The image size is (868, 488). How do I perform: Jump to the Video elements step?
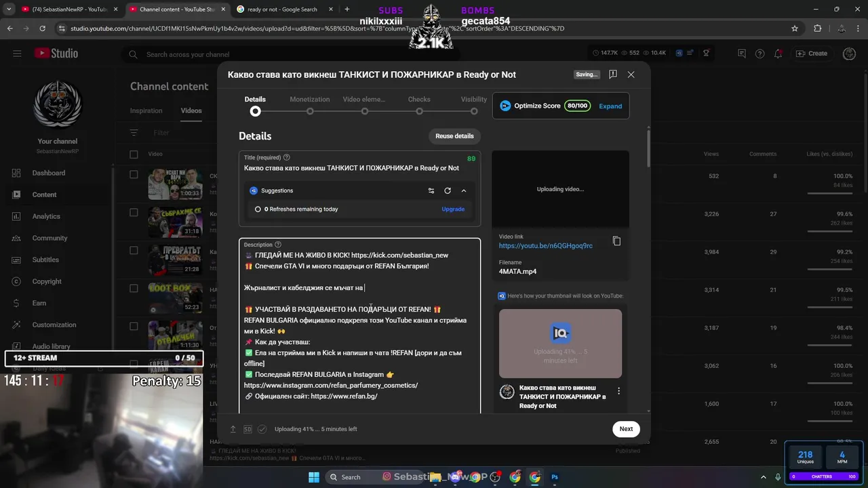(364, 105)
